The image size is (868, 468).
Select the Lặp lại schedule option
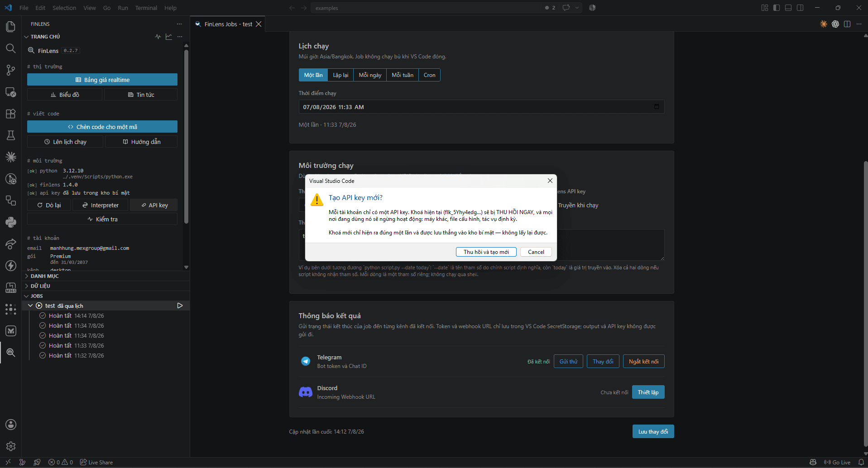point(340,75)
